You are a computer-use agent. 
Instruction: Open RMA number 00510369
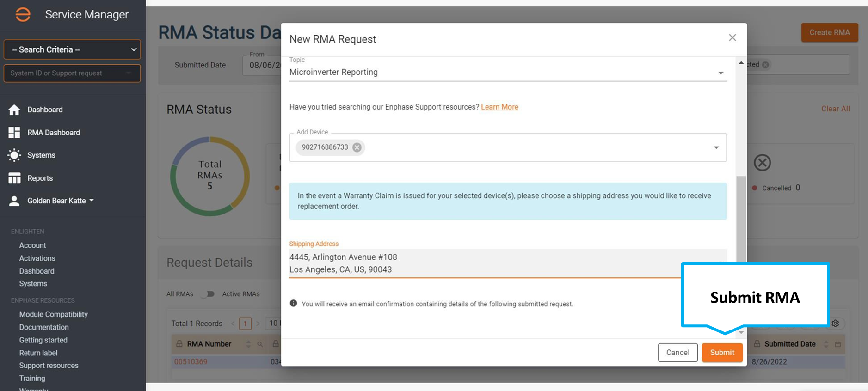coord(191,362)
